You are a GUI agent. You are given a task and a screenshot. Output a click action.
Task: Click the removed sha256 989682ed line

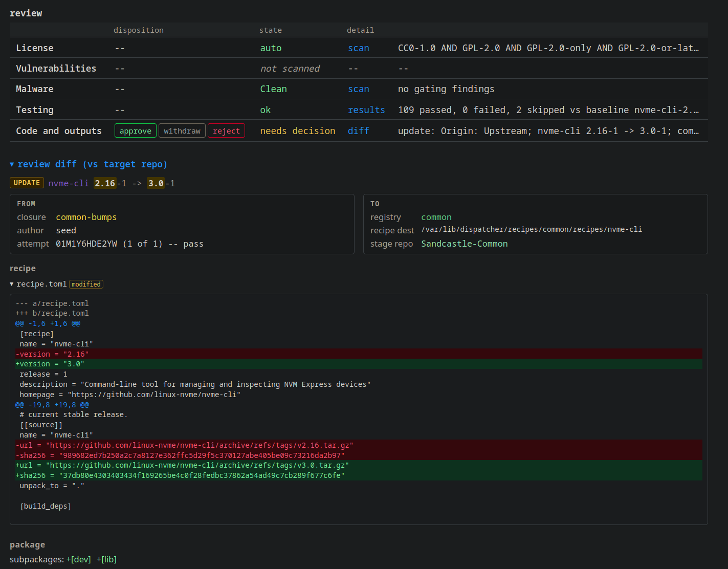pyautogui.click(x=359, y=455)
